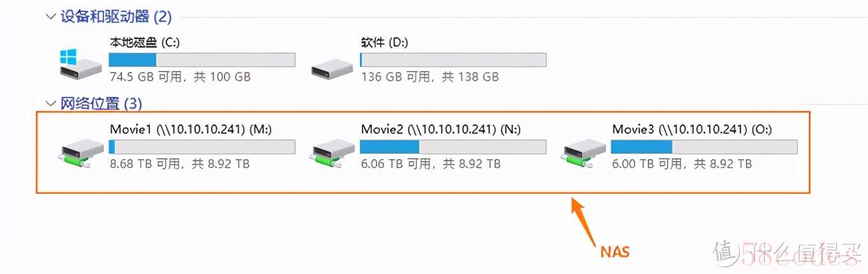Collapse the 设备和驱动器 group chevron
Screen dimensions: 868x274
tap(51, 17)
